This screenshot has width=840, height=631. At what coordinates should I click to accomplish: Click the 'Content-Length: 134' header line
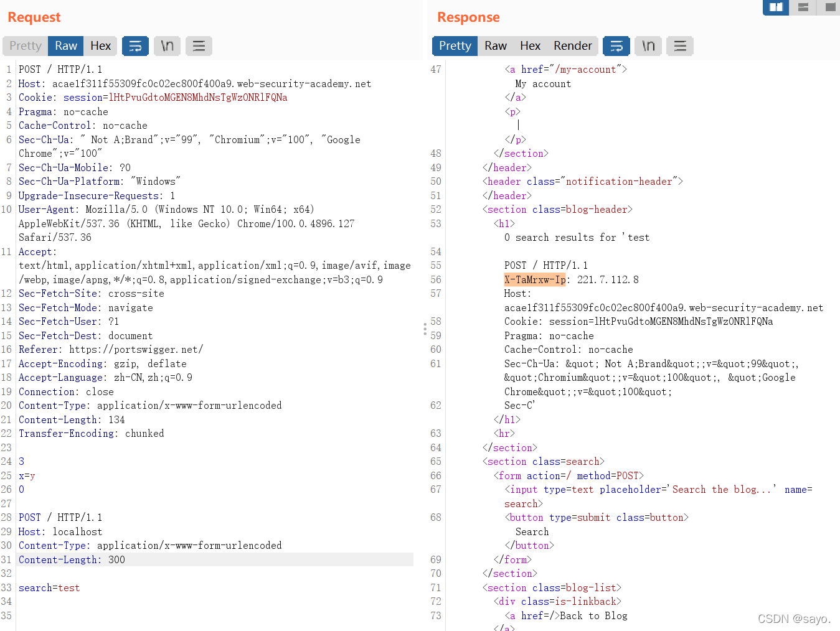click(72, 419)
